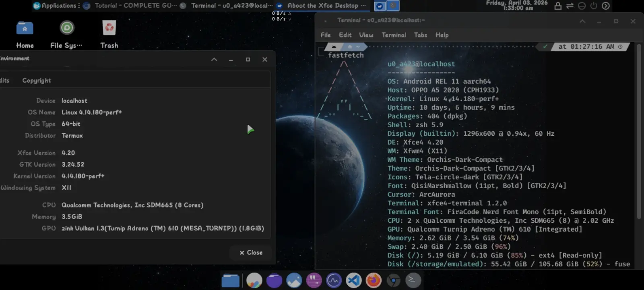Image resolution: width=644 pixels, height=290 pixels.
Task: Click the log out arrow icon
Action: coord(606,6)
